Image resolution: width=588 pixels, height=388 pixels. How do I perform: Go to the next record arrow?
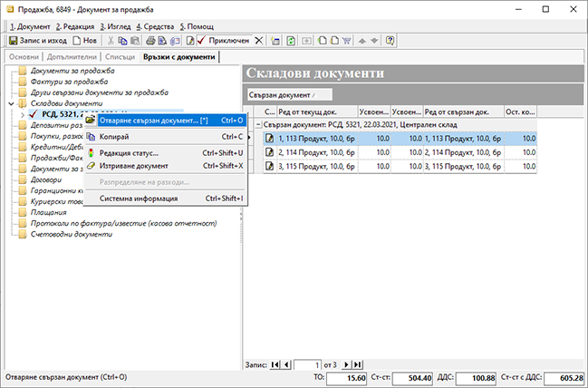coord(344,364)
